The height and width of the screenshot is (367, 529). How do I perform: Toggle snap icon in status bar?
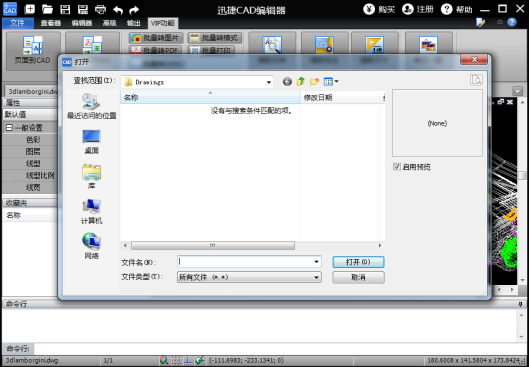tap(164, 361)
